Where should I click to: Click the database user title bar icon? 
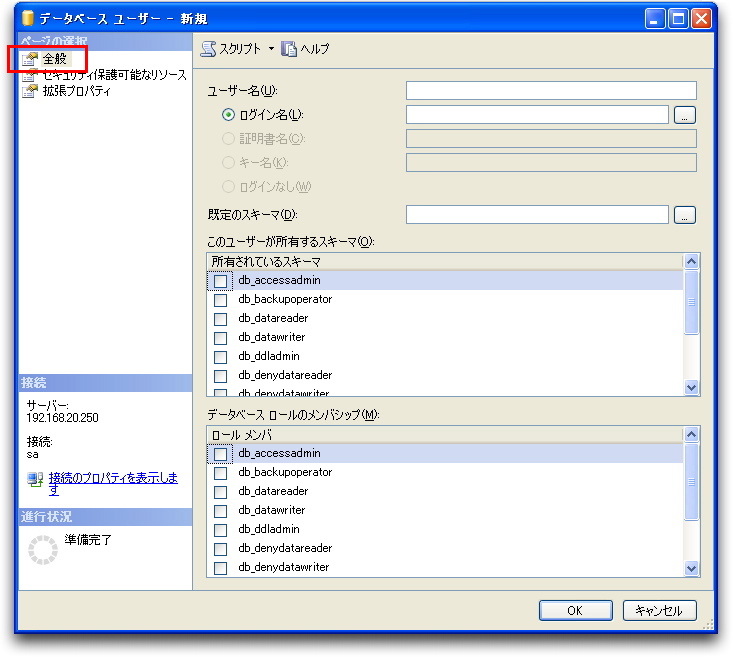28,18
